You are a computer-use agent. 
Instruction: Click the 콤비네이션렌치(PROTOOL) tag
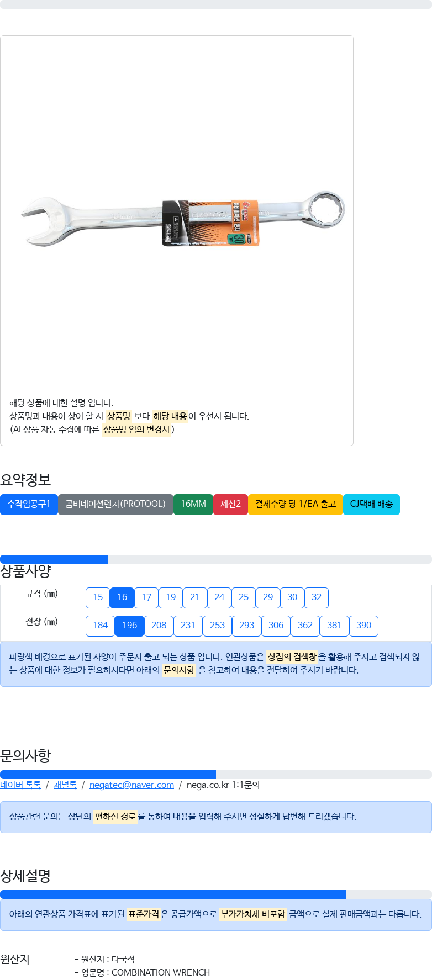click(x=115, y=504)
